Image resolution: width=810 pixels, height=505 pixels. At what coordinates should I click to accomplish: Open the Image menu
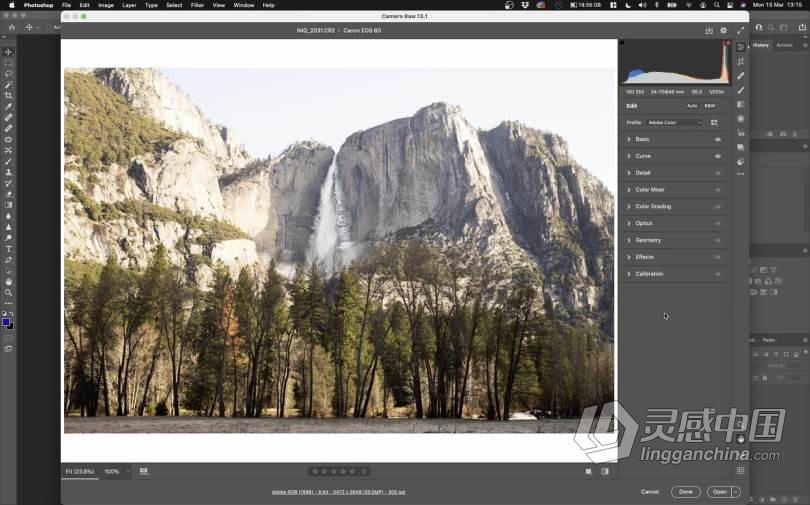coord(106,5)
